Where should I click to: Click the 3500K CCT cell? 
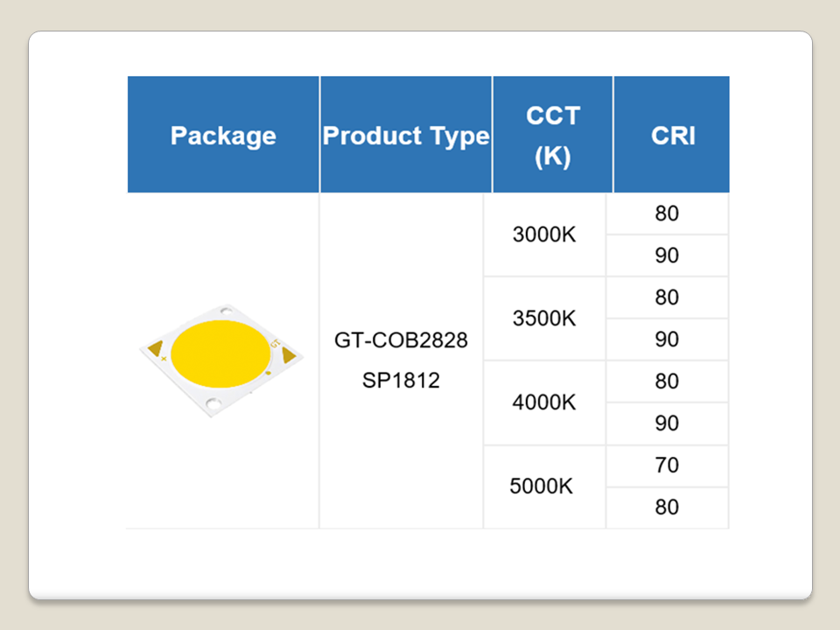(x=544, y=318)
